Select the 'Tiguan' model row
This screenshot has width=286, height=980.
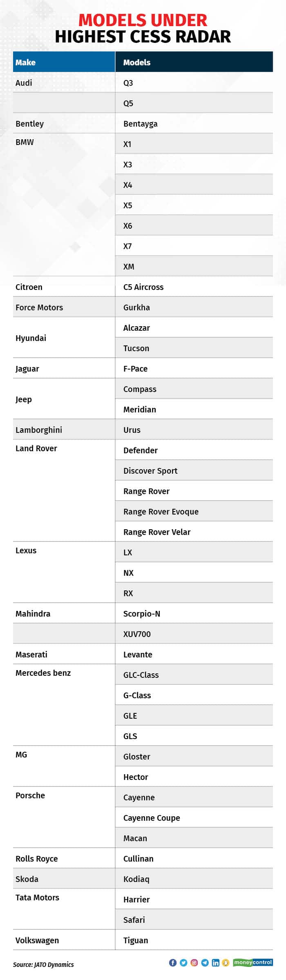pyautogui.click(x=136, y=940)
